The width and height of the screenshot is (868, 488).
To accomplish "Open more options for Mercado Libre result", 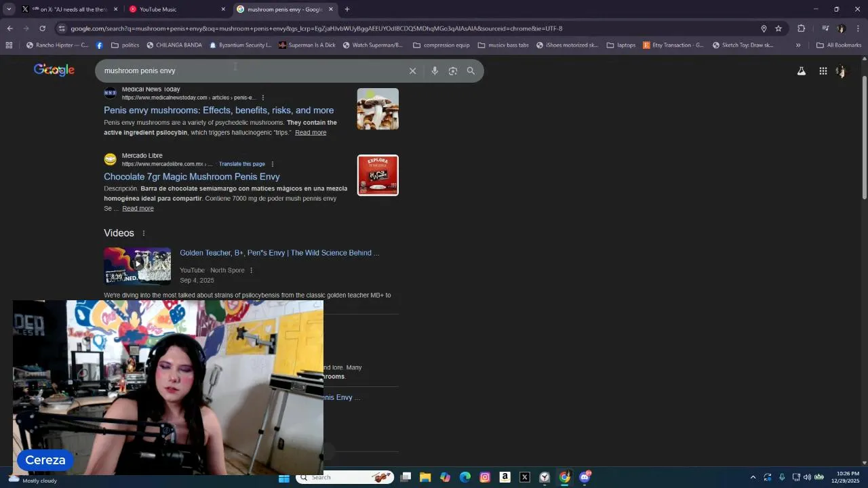I will (273, 164).
